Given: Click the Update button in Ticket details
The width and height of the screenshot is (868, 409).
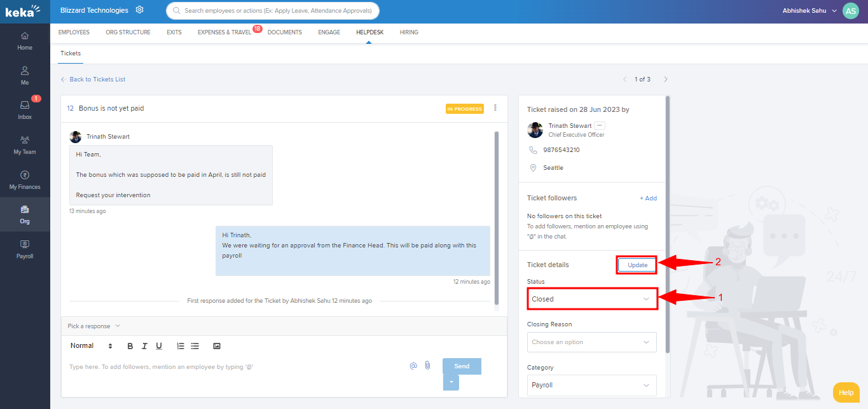Looking at the screenshot, I should (x=637, y=265).
